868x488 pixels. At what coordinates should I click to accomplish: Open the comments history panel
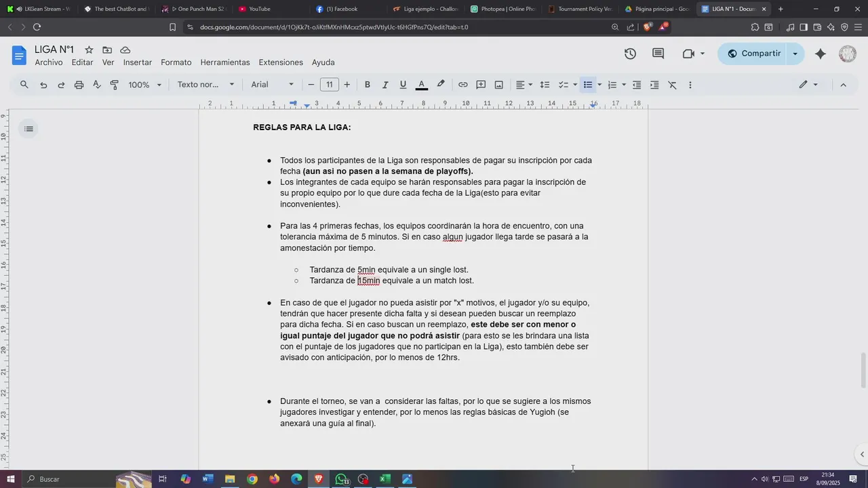[x=658, y=54]
